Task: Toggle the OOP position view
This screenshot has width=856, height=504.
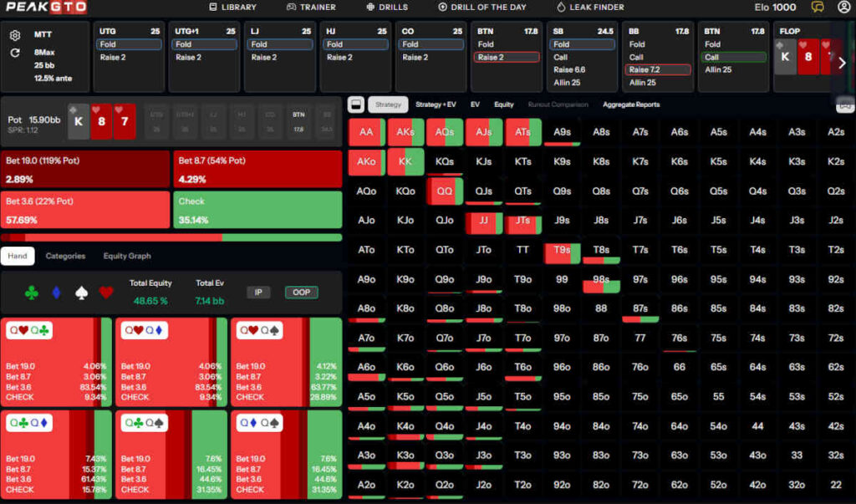Action: click(301, 293)
